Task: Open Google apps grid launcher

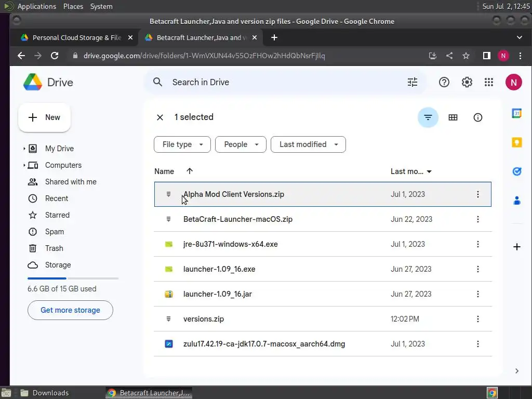Action: [x=488, y=82]
